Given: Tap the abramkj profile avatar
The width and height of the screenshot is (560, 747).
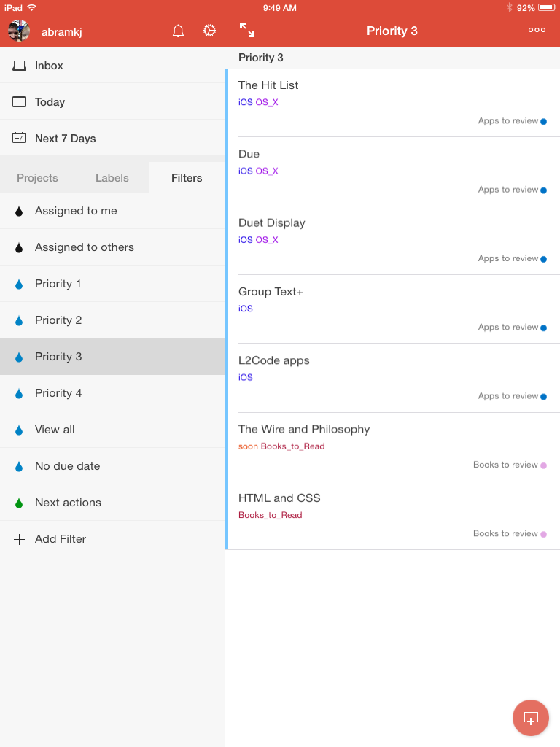Looking at the screenshot, I should pos(19,31).
